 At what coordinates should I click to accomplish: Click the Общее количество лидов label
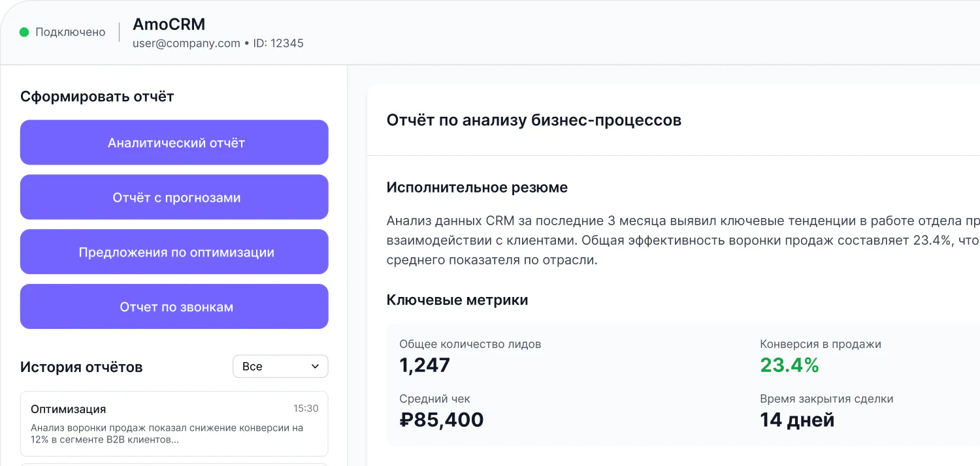(x=470, y=344)
